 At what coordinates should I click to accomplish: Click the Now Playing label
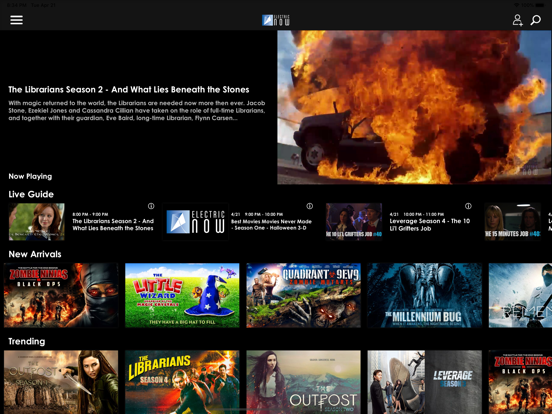click(x=30, y=176)
